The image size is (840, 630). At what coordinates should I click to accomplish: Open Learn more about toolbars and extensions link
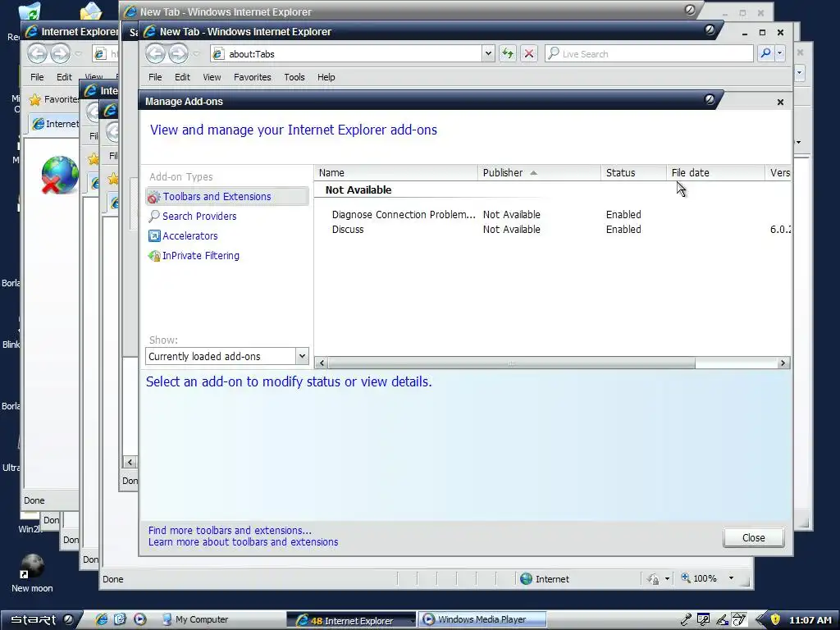coord(243,542)
